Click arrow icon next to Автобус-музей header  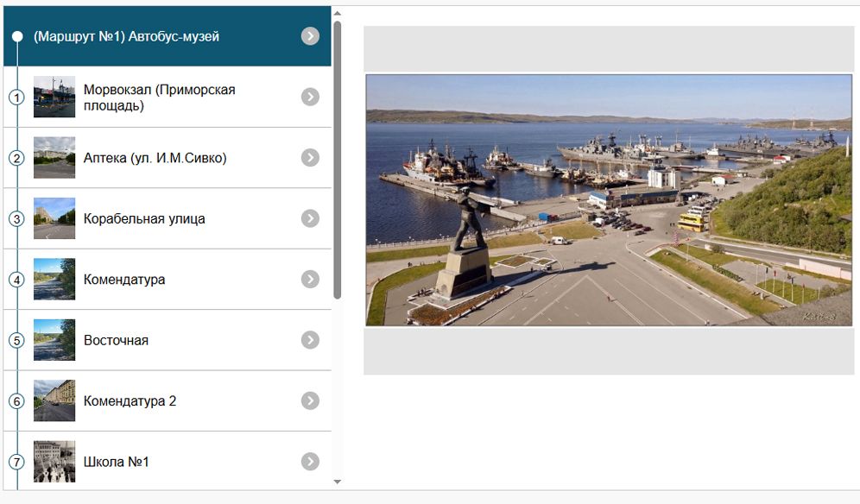pos(310,36)
